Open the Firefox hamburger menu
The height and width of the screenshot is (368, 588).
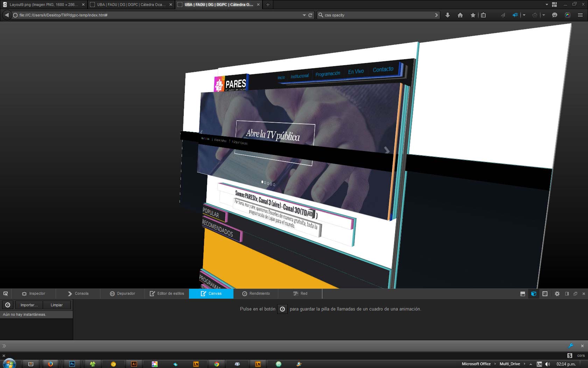[580, 15]
